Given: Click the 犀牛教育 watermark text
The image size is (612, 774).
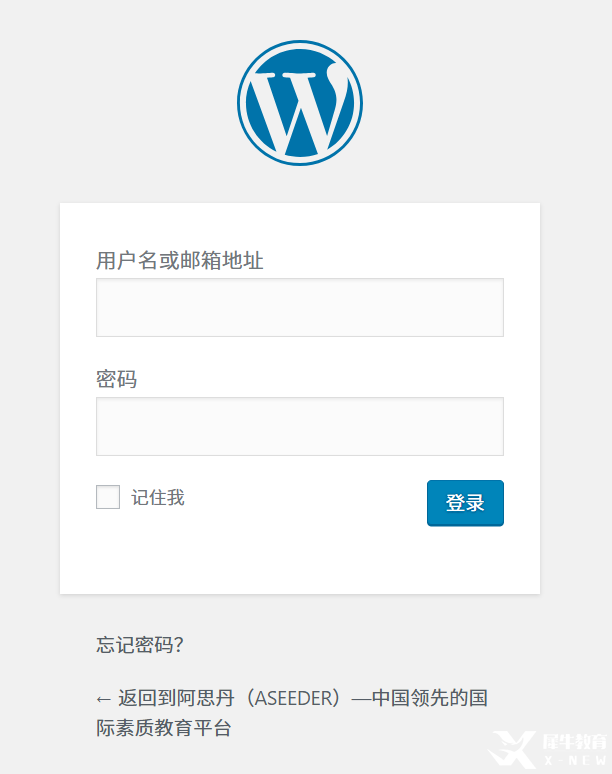Looking at the screenshot, I should tap(574, 741).
